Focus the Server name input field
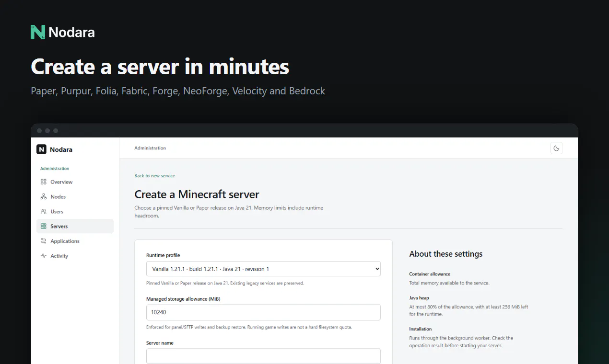Viewport: 609px width, 364px height. click(263, 356)
